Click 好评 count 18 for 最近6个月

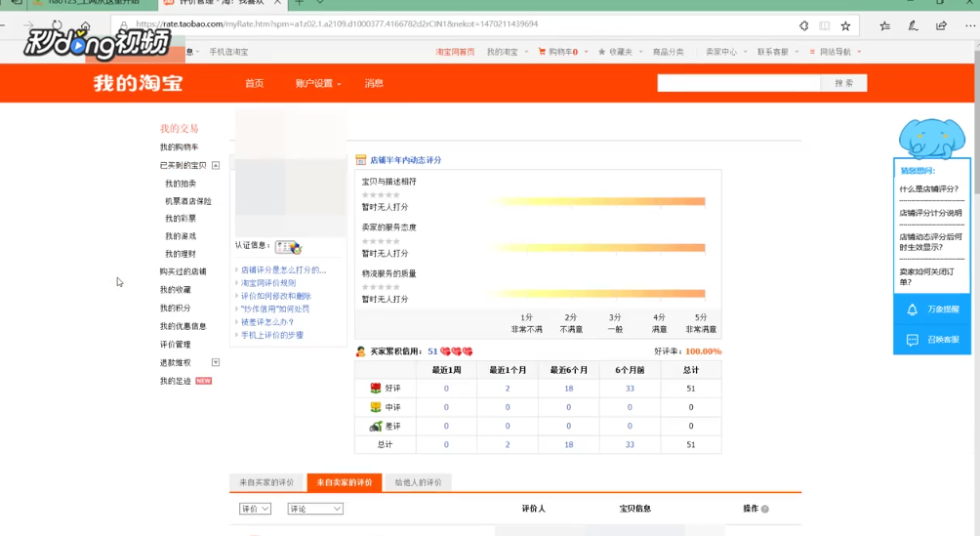569,389
